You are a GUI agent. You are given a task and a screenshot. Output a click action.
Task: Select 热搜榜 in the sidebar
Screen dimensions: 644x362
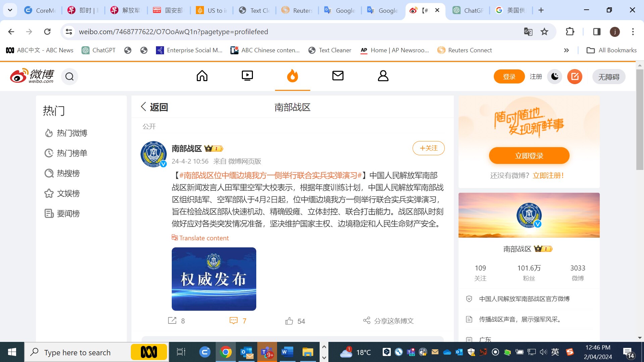(68, 173)
